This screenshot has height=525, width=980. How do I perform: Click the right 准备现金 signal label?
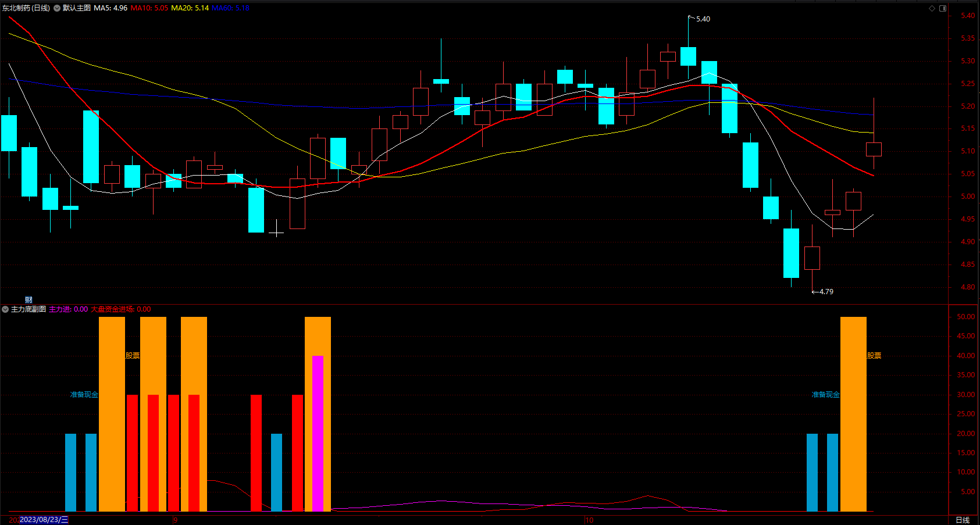[826, 395]
